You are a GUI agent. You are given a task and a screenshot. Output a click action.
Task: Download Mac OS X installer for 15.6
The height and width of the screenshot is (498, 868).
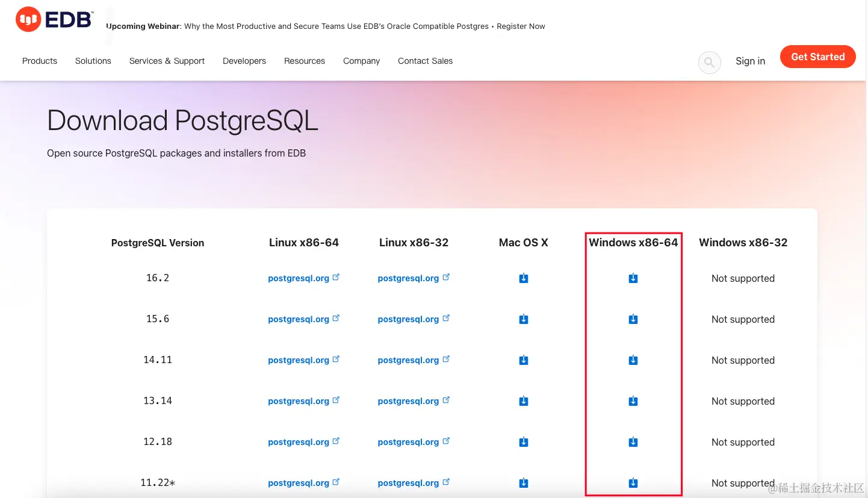[x=524, y=319]
